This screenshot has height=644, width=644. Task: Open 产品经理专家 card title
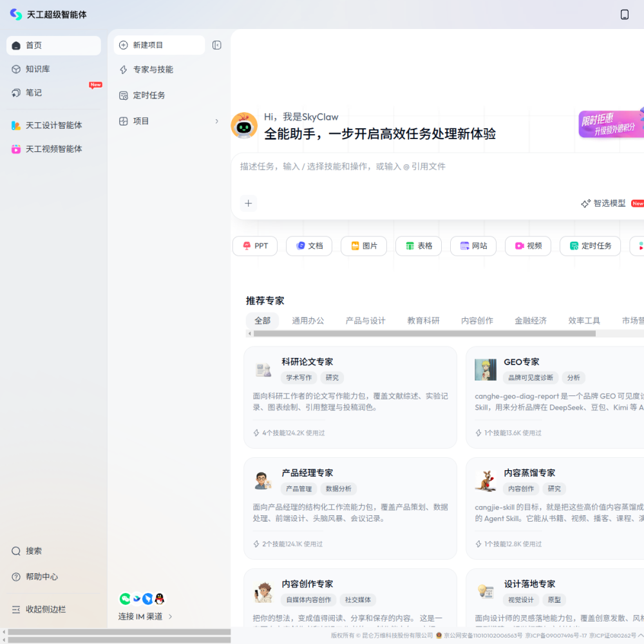pos(307,473)
